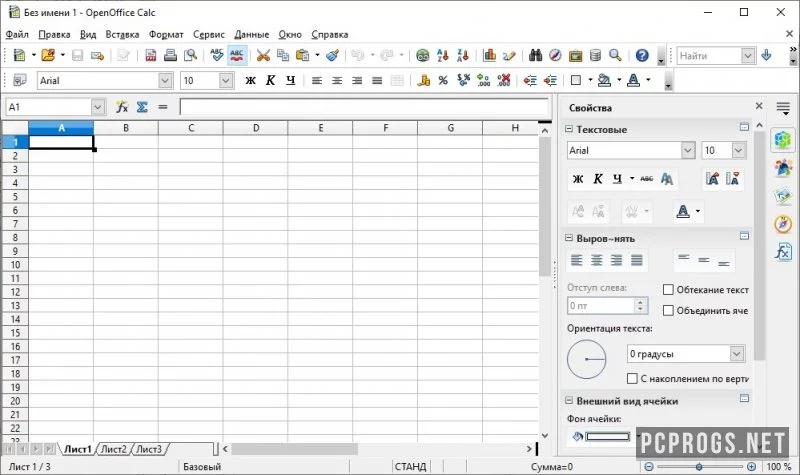The width and height of the screenshot is (800, 475).
Task: Toggle Underline Ч in formatting toolbar
Action: click(x=291, y=80)
